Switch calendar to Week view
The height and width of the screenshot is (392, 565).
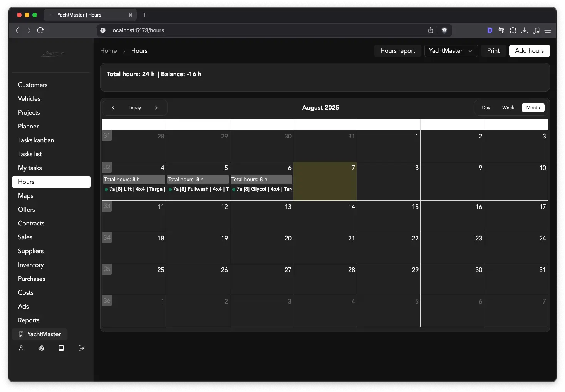pos(508,108)
